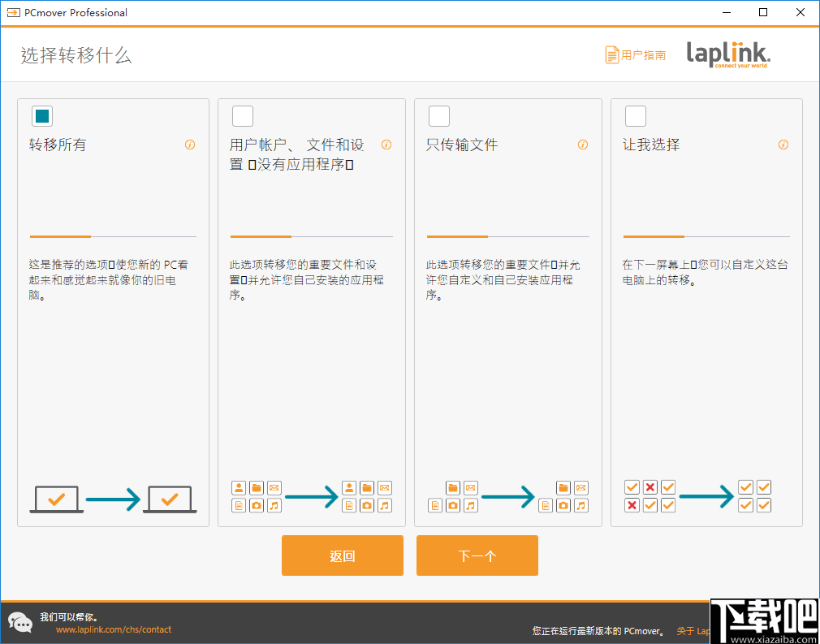Select the 让我选择 checkbox
Image resolution: width=820 pixels, height=644 pixels.
pos(635,116)
